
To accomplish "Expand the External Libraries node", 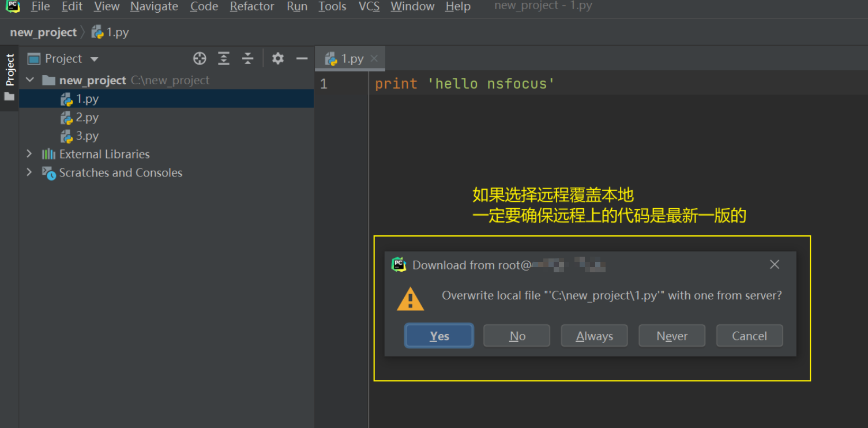I will click(29, 154).
